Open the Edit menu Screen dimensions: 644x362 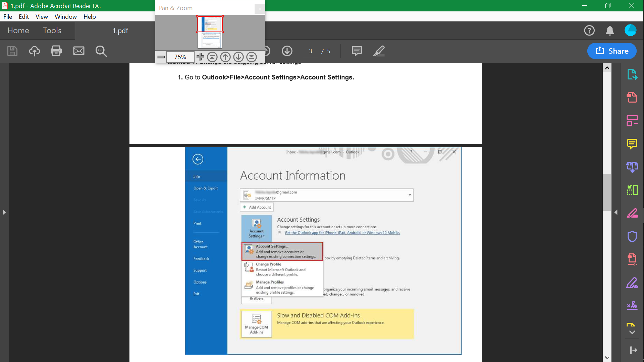(23, 17)
